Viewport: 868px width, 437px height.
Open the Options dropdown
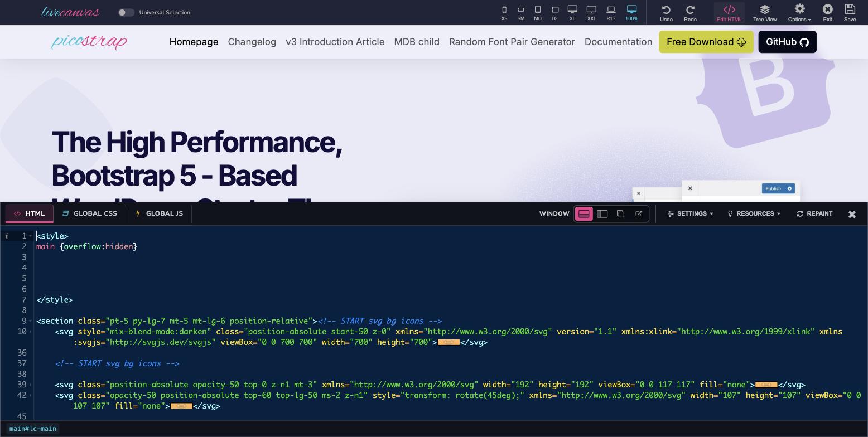(799, 12)
